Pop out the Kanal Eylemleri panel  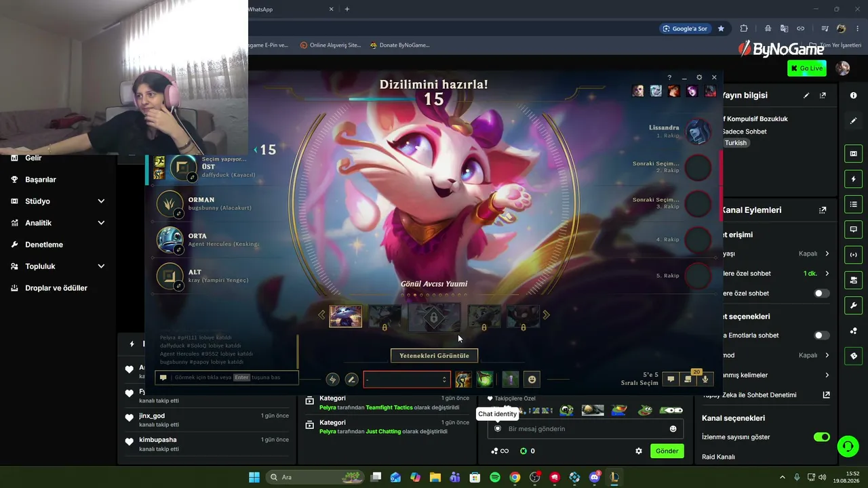tap(823, 210)
